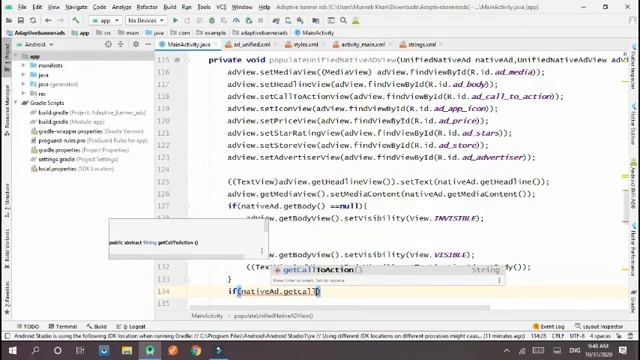Viewport: 640px width, 360px height.
Task: Click proguard-rules.pro in project tree
Action: coord(62,140)
